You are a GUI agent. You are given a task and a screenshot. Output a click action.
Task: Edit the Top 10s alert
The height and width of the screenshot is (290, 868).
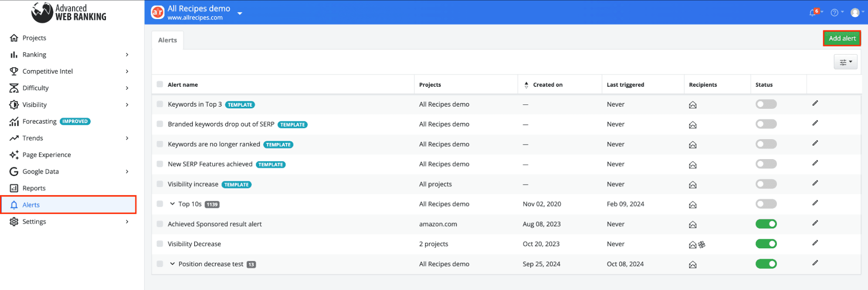(815, 203)
